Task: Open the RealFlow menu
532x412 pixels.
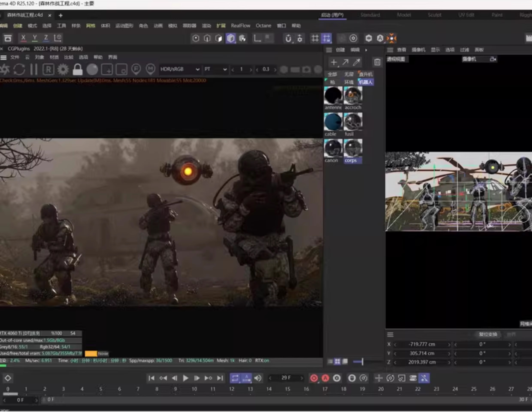Action: point(240,26)
